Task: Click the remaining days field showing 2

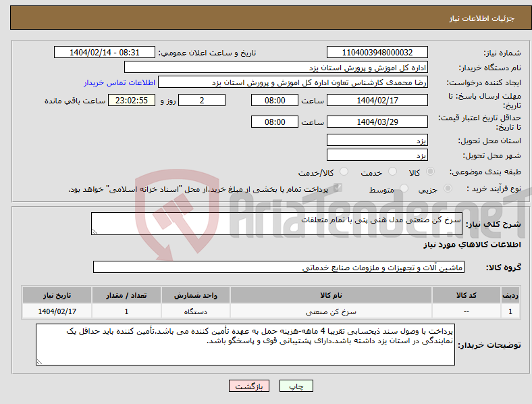Action: click(x=202, y=100)
